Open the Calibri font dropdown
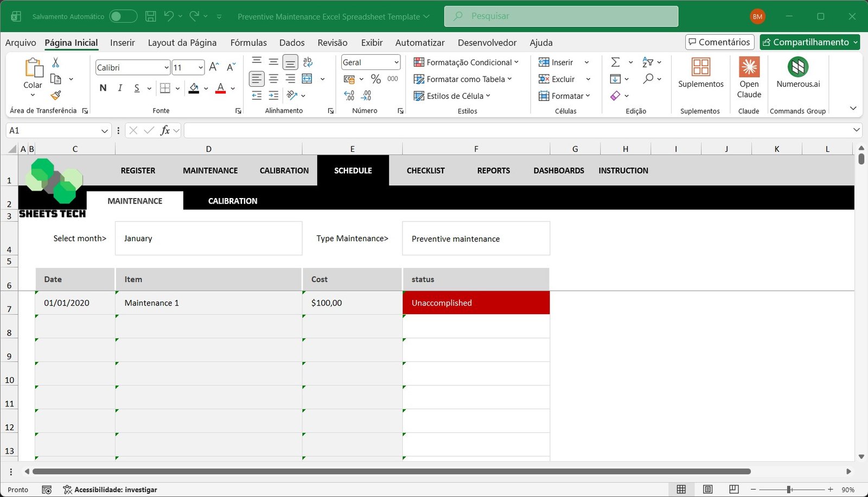 coord(165,67)
